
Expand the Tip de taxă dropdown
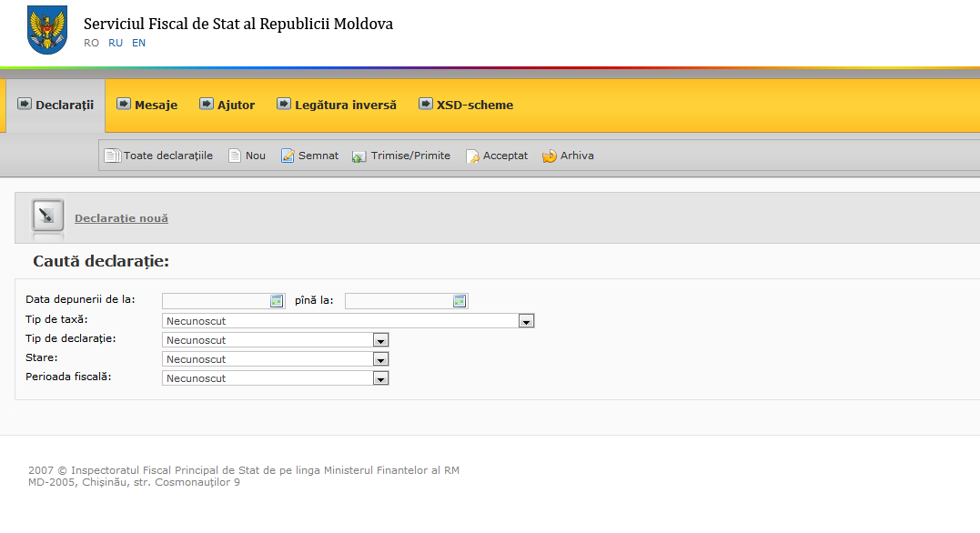pos(526,321)
